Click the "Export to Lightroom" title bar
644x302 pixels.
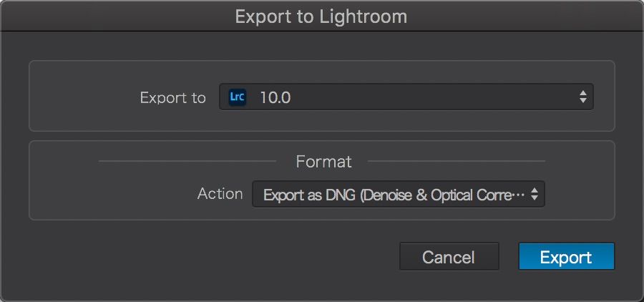pos(321,16)
